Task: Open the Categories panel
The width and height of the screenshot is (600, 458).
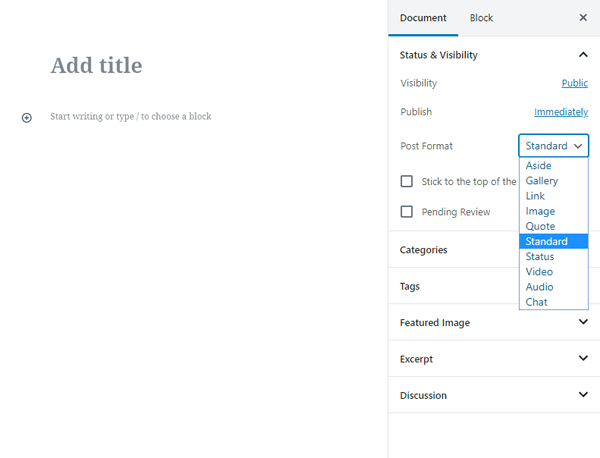Action: tap(424, 250)
